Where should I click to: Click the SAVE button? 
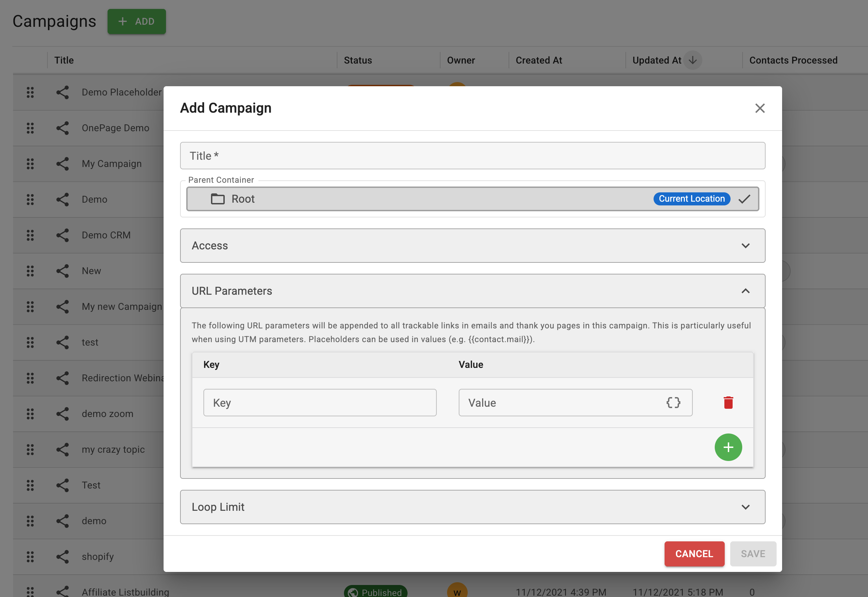point(753,553)
